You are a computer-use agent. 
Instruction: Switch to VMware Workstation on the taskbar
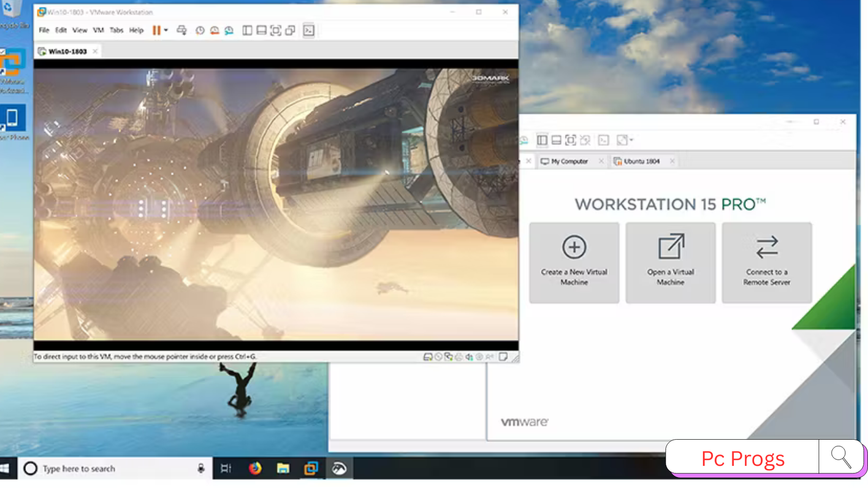coord(311,468)
